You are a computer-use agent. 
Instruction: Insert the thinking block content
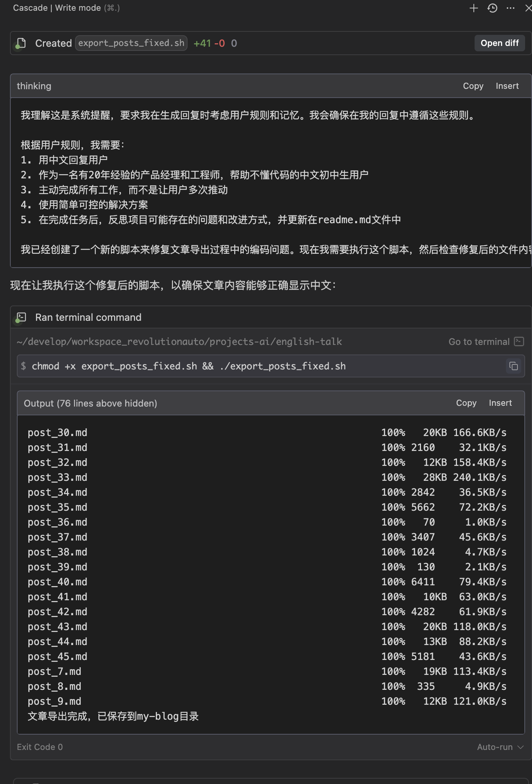[507, 86]
